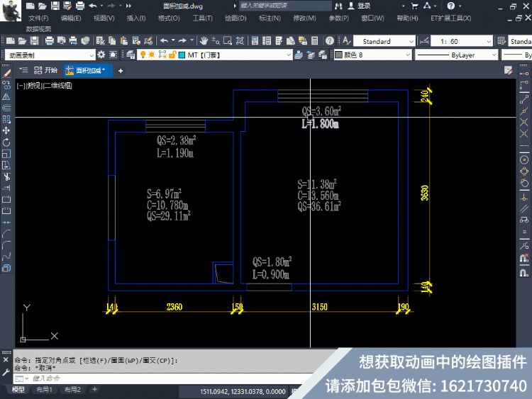This screenshot has width=532, height=399.
Task: Open the 绘图(D) menu
Action: pos(235,18)
